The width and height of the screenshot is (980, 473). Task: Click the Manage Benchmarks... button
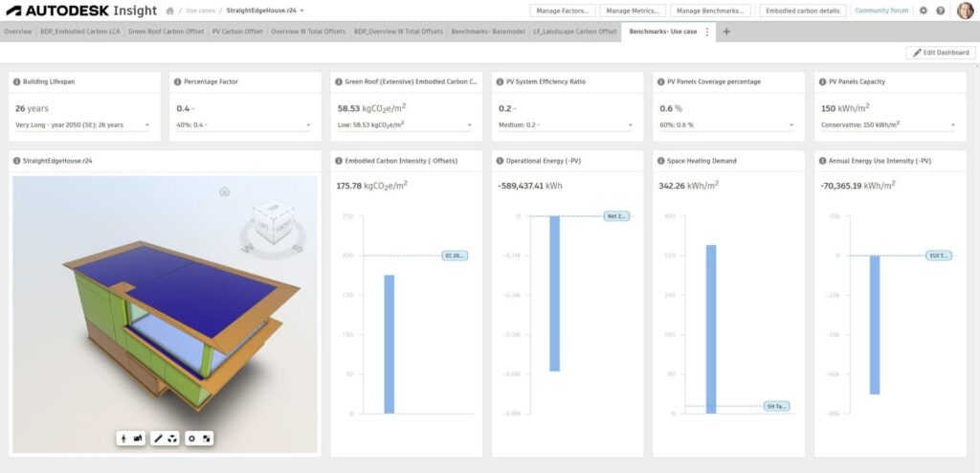pos(711,11)
